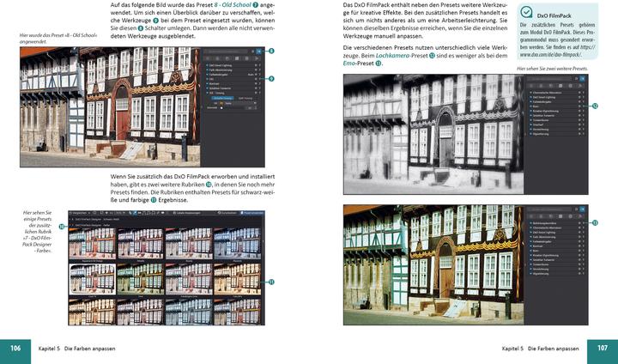Click Vergleichen in the preset browser toolbar
This screenshot has width=618, height=364.
pyautogui.click(x=79, y=213)
